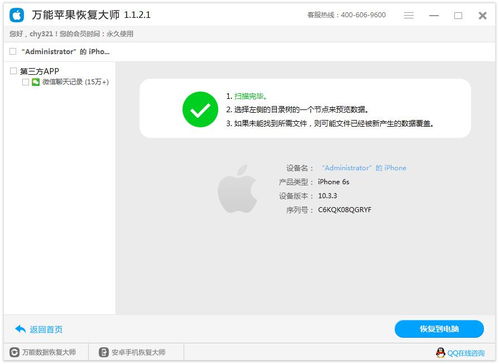Screen dimensions: 499x364
Task: Tick the "Administrator" 的 iPho... device checkbox
Action: 13,51
